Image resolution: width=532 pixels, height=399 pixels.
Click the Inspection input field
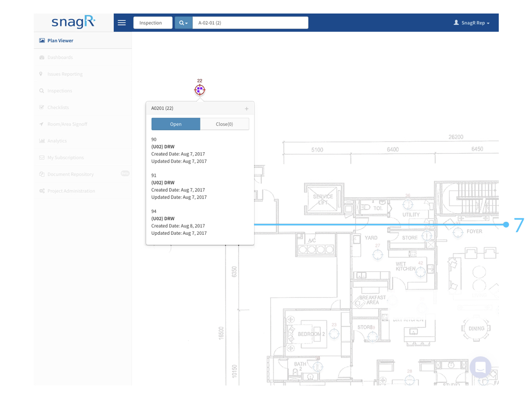click(153, 23)
